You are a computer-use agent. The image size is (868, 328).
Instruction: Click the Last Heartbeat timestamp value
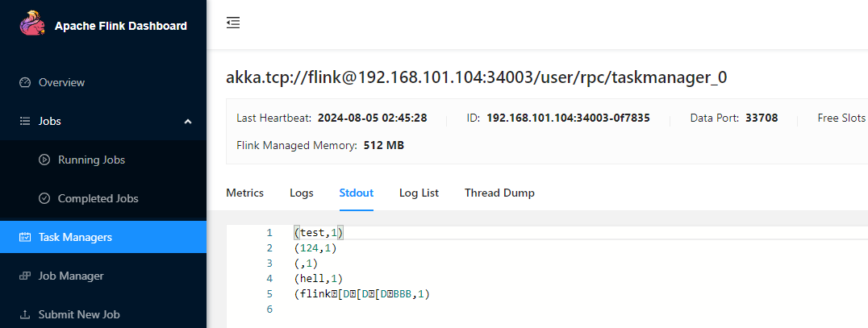(x=372, y=118)
